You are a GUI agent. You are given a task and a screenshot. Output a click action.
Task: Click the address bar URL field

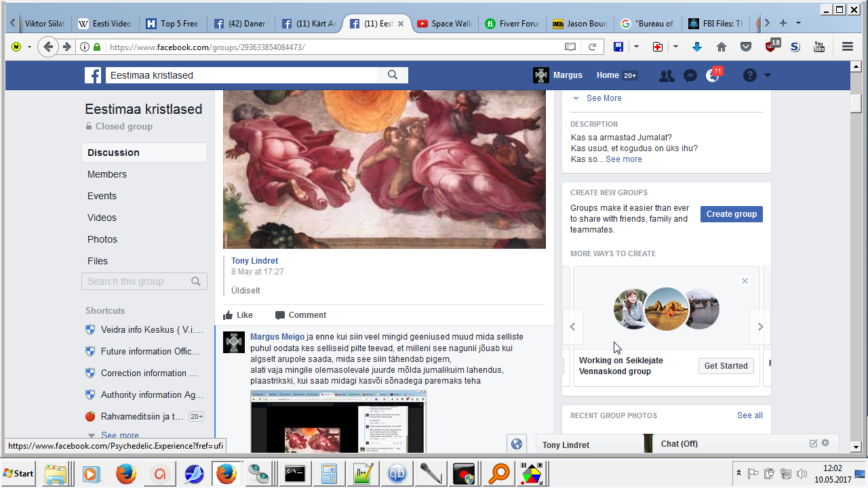pyautogui.click(x=332, y=47)
